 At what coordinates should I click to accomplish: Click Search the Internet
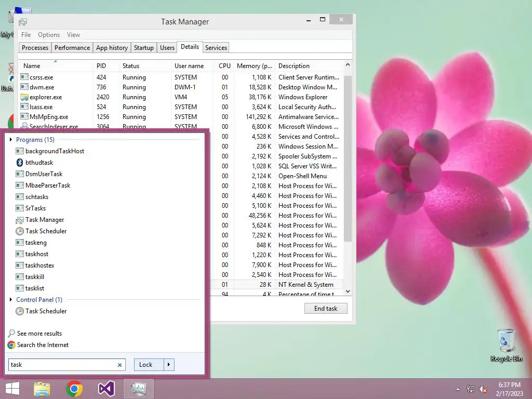38,345
